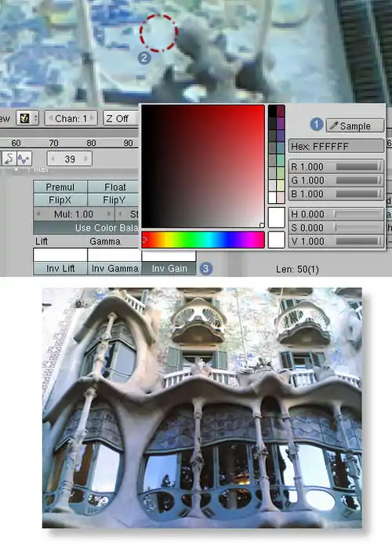This screenshot has width=392, height=557.
Task: Click the Hex: FFFFFF field
Action: click(x=336, y=146)
